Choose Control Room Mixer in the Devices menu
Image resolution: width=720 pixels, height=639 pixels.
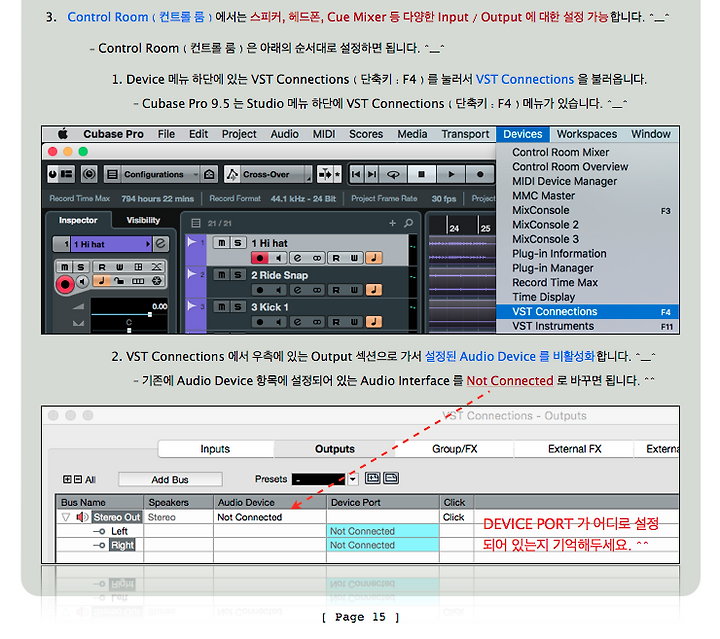tap(587, 152)
